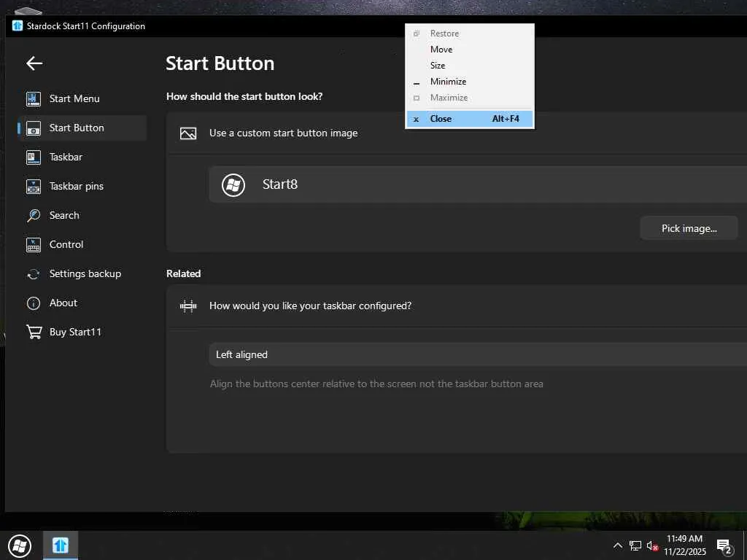Open the Control settings page

82,244
